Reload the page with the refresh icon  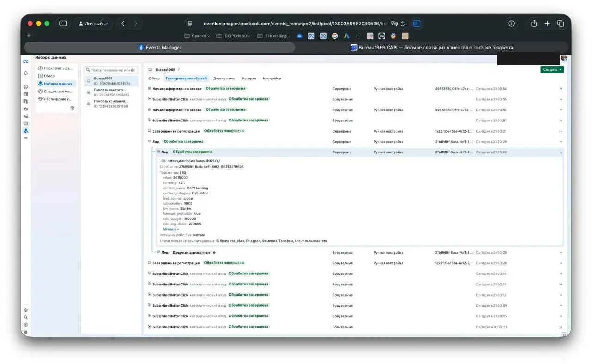click(403, 24)
